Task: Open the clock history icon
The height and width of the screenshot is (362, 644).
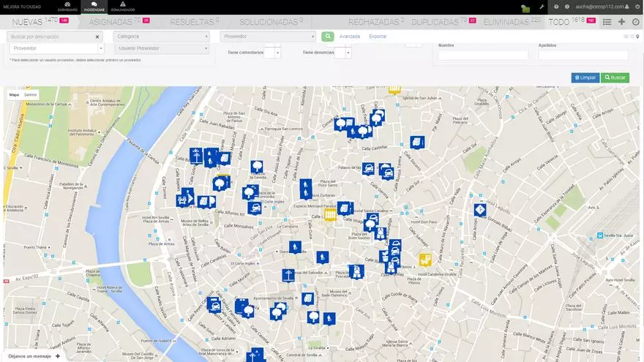Action: (x=635, y=22)
